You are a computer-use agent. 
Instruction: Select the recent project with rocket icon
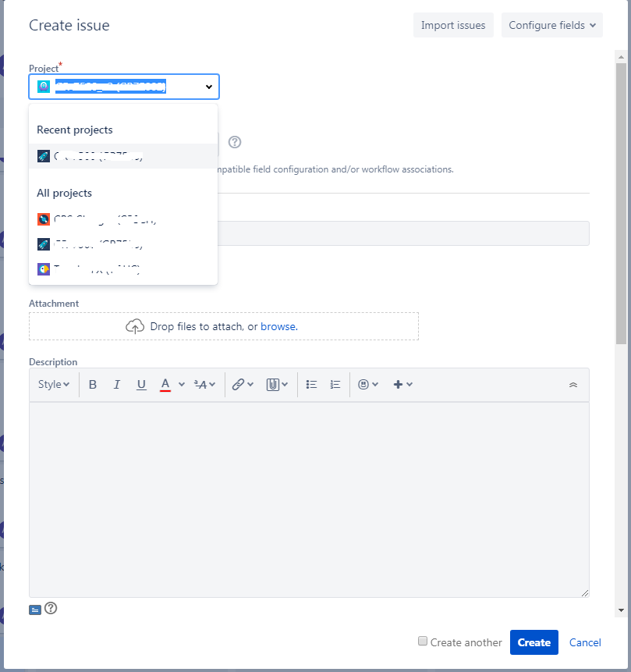[x=123, y=156]
